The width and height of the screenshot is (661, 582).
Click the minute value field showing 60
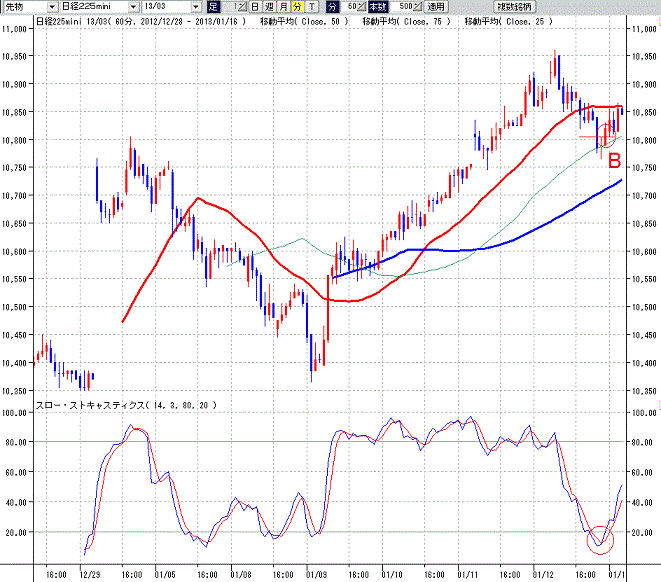point(349,7)
